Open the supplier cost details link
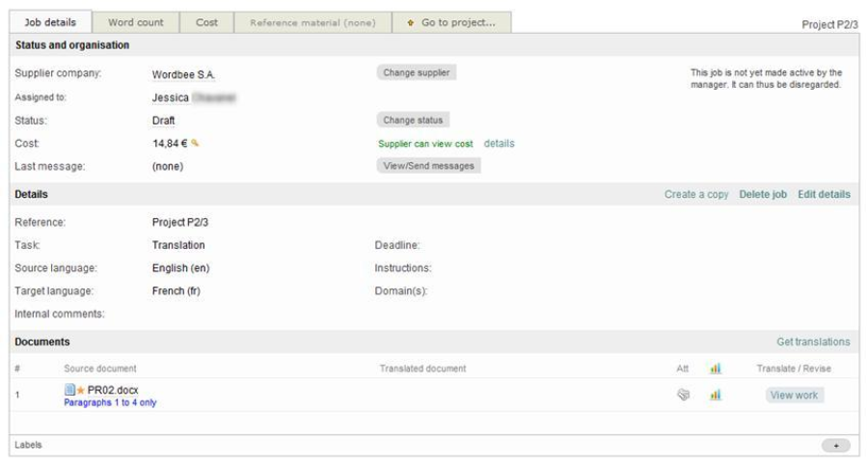 [x=499, y=144]
